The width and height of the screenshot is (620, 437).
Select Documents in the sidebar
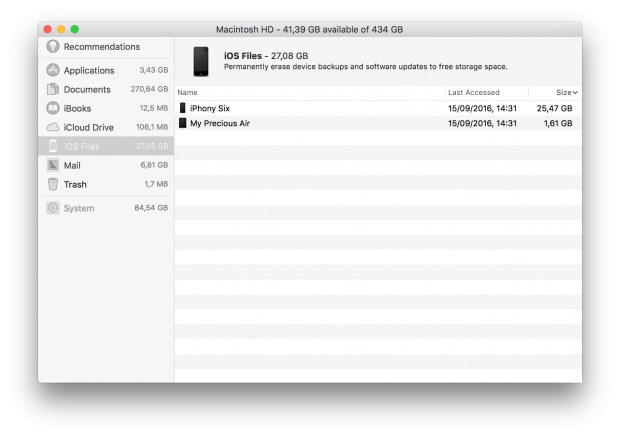[106, 89]
